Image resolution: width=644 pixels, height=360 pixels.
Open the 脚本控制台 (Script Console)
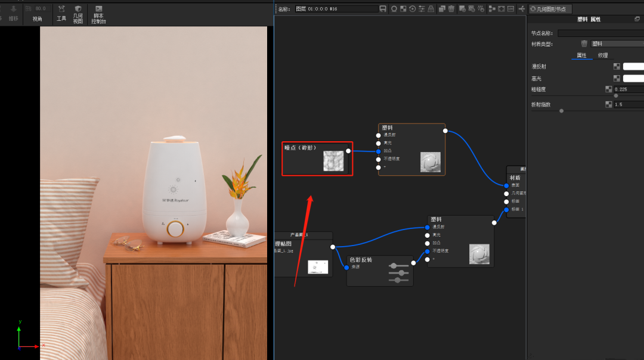click(x=98, y=14)
